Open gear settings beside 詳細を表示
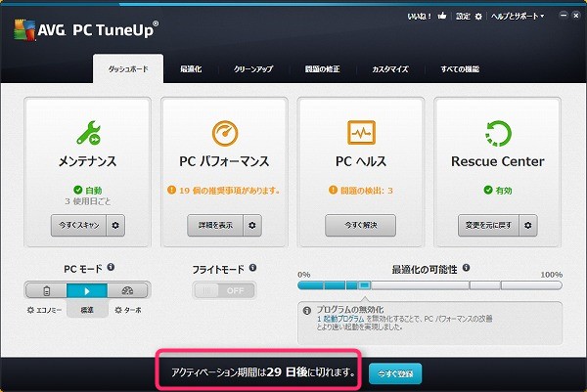 pos(252,225)
